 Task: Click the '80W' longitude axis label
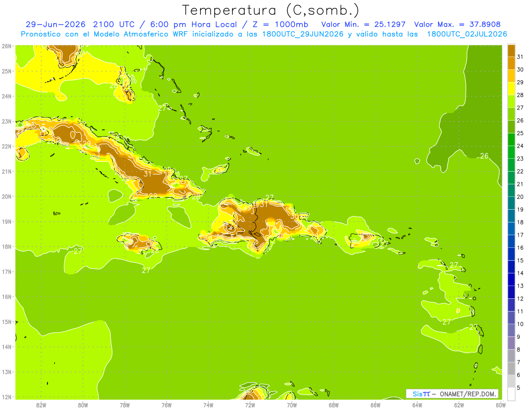click(83, 405)
